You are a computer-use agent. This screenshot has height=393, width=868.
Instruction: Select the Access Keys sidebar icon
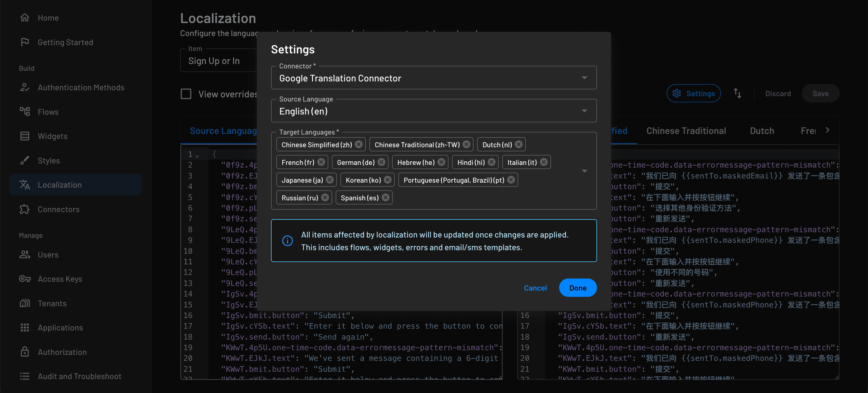[25, 279]
